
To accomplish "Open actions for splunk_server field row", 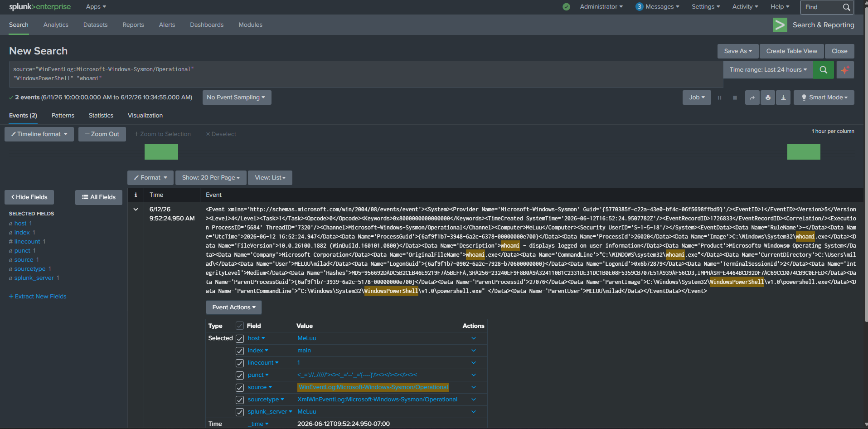I will pos(474,412).
